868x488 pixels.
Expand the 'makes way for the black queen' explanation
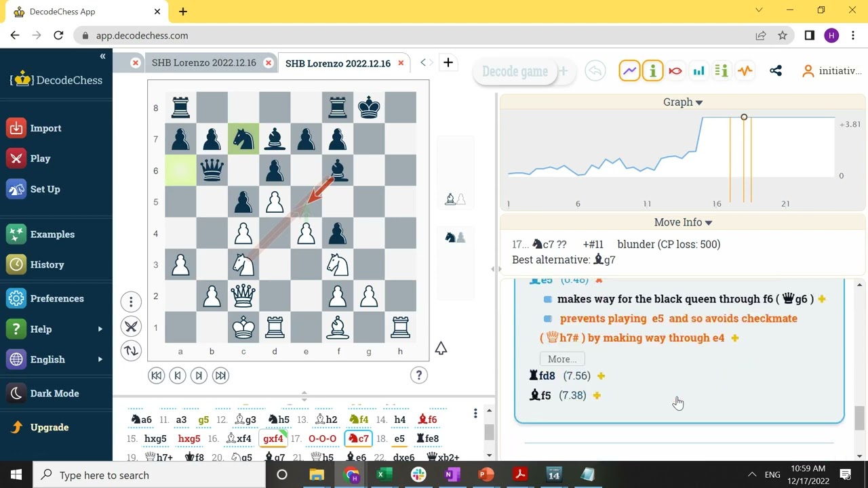point(822,299)
